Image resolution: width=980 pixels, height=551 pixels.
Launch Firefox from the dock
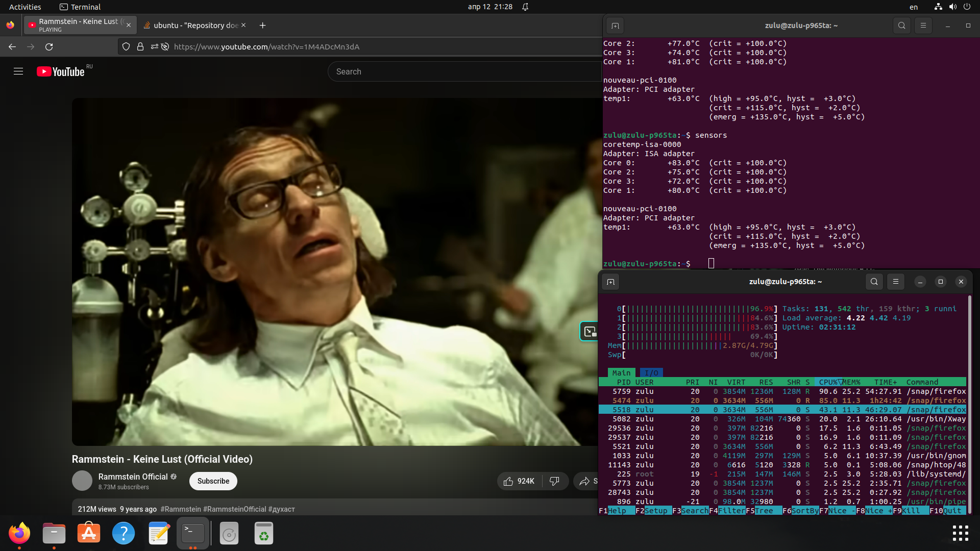19,533
